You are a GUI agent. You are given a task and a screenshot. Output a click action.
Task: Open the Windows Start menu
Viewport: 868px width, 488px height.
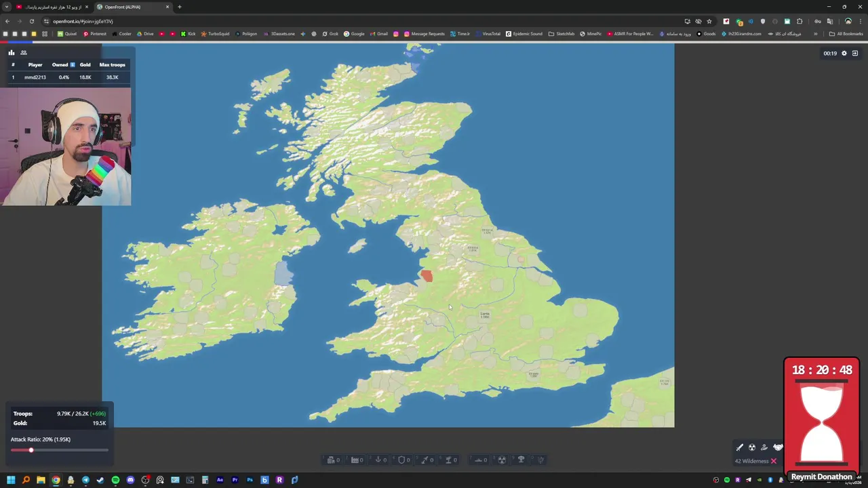coord(11,480)
